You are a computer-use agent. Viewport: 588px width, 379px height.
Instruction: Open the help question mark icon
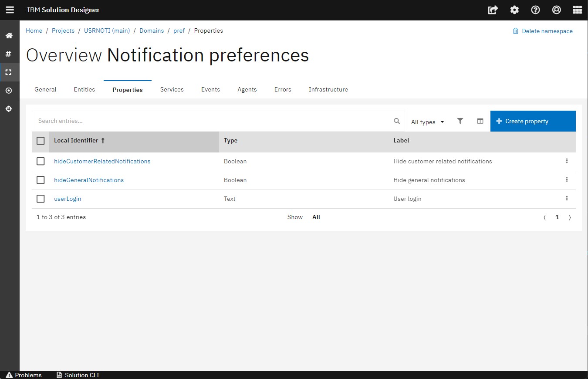click(x=535, y=10)
